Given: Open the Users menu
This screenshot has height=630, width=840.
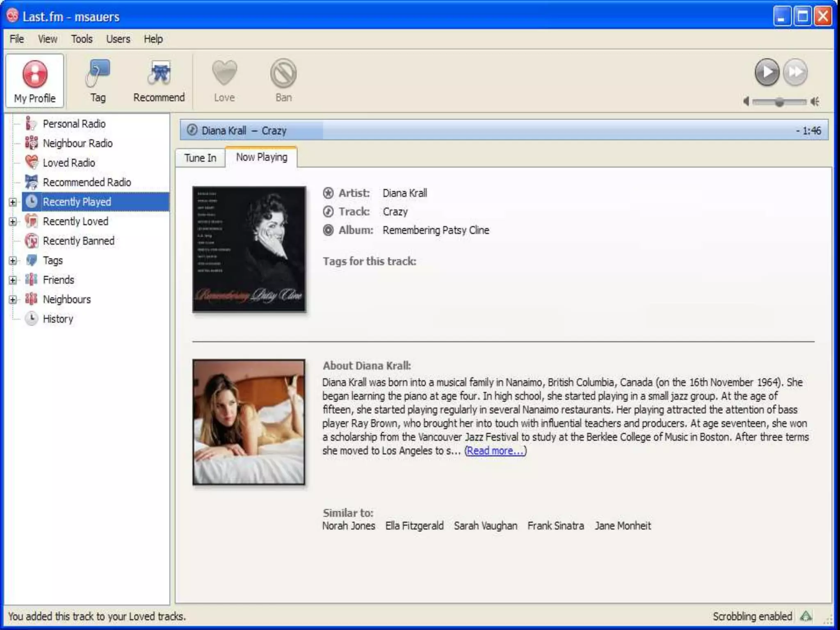Looking at the screenshot, I should pyautogui.click(x=118, y=39).
